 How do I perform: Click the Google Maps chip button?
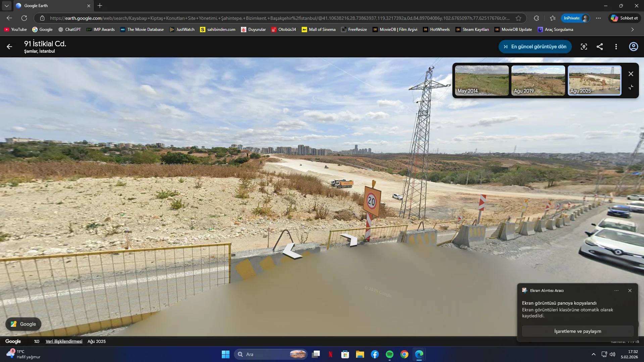pos(23,324)
